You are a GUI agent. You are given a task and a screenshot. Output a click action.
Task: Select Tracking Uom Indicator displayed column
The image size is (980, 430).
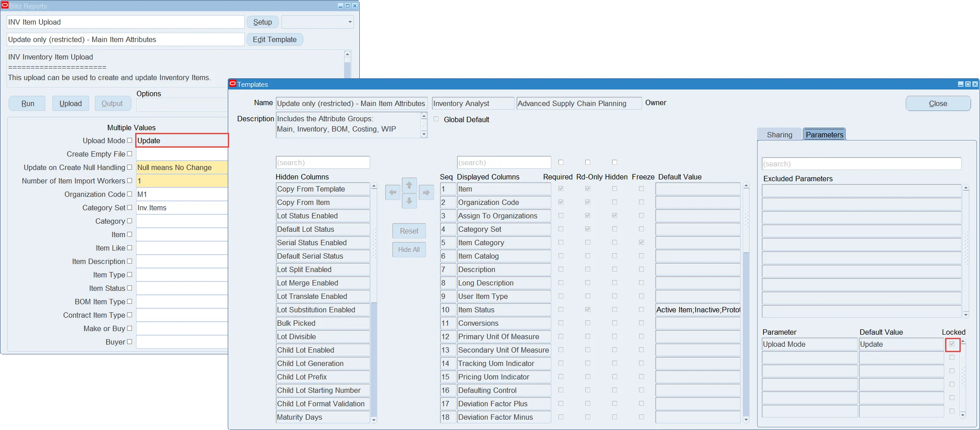tap(504, 363)
